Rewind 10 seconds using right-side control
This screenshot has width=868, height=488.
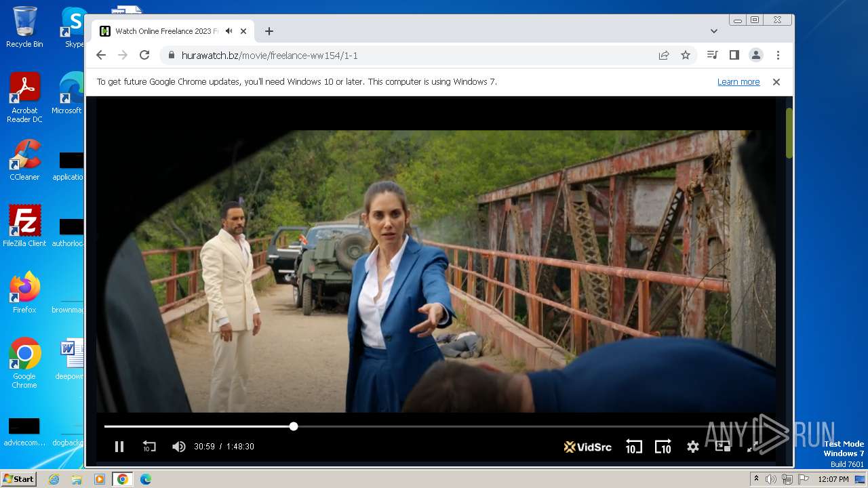tap(633, 447)
